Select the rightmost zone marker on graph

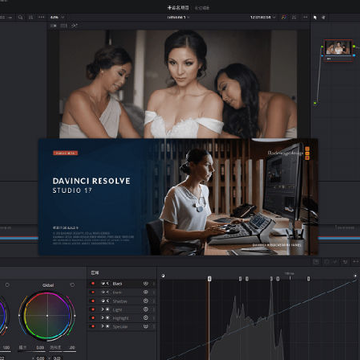click(x=309, y=278)
